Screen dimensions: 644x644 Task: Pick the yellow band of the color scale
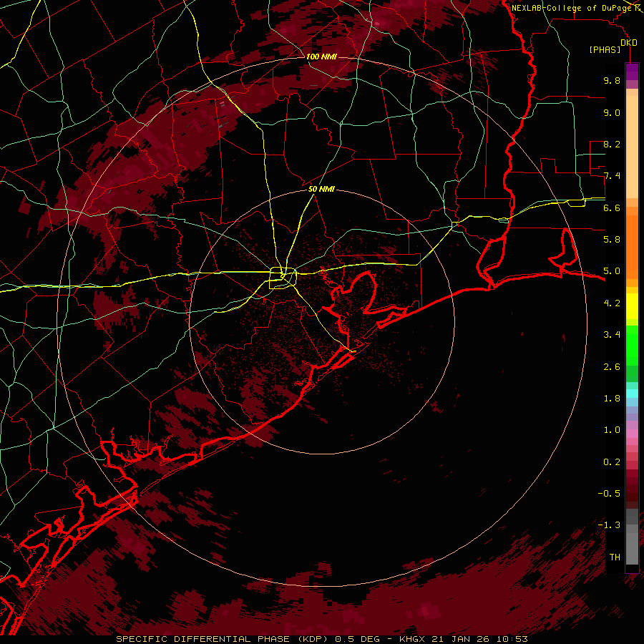click(632, 306)
